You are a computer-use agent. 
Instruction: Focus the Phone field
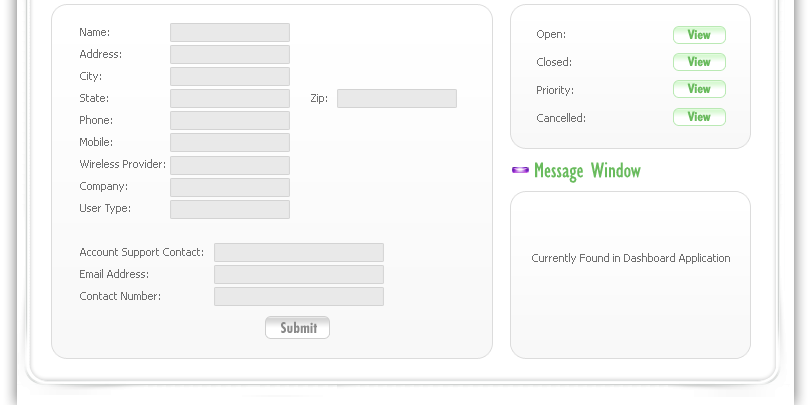pyautogui.click(x=230, y=121)
